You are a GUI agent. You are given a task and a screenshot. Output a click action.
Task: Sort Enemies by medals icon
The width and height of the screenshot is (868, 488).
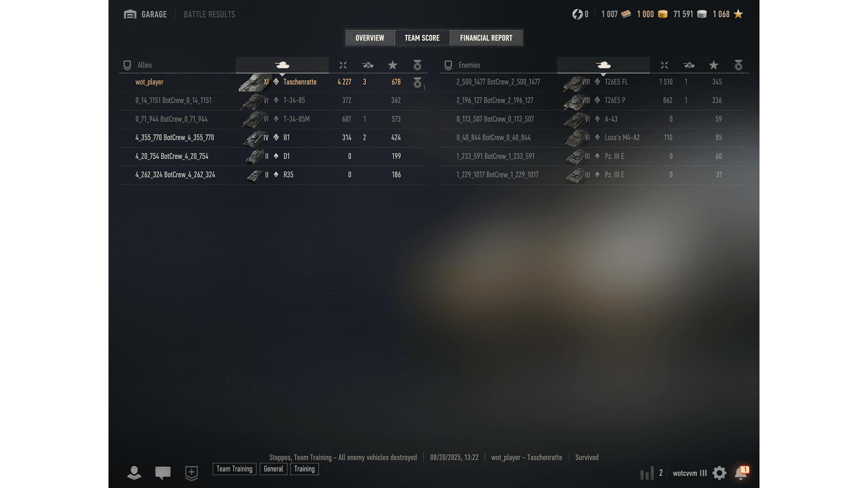[738, 65]
